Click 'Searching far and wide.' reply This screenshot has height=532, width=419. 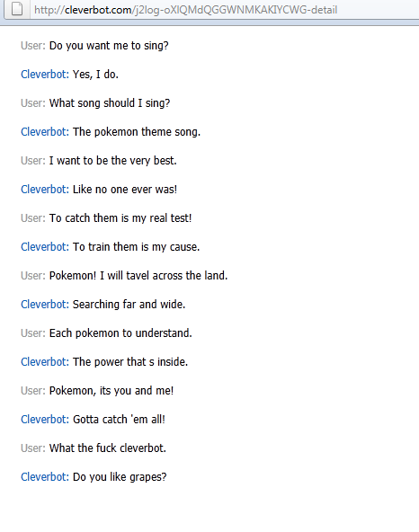tap(129, 305)
